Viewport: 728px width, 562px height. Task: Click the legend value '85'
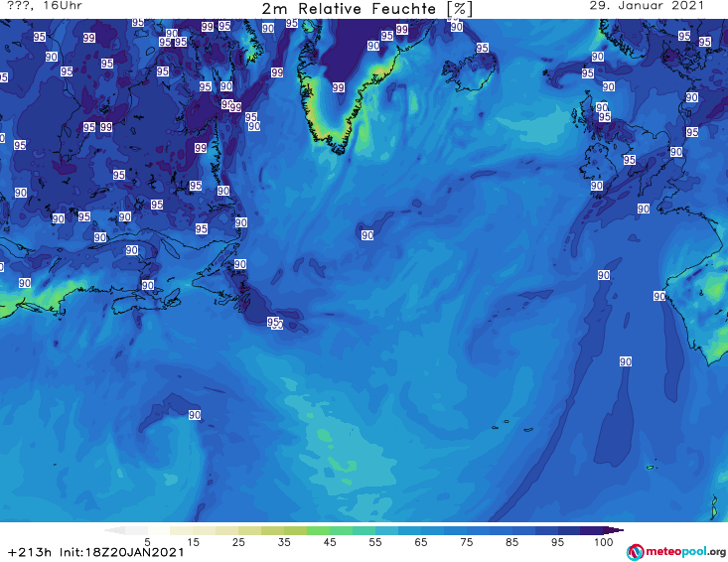(x=511, y=542)
